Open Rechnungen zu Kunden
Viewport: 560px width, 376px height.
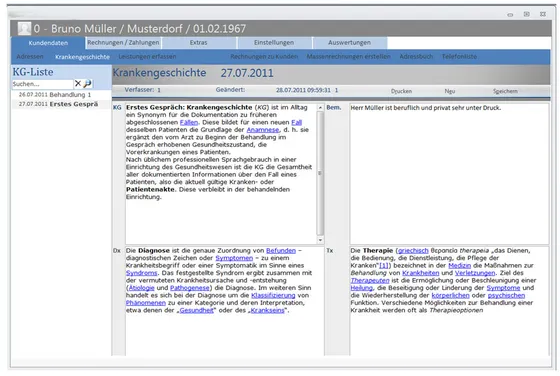tap(264, 56)
